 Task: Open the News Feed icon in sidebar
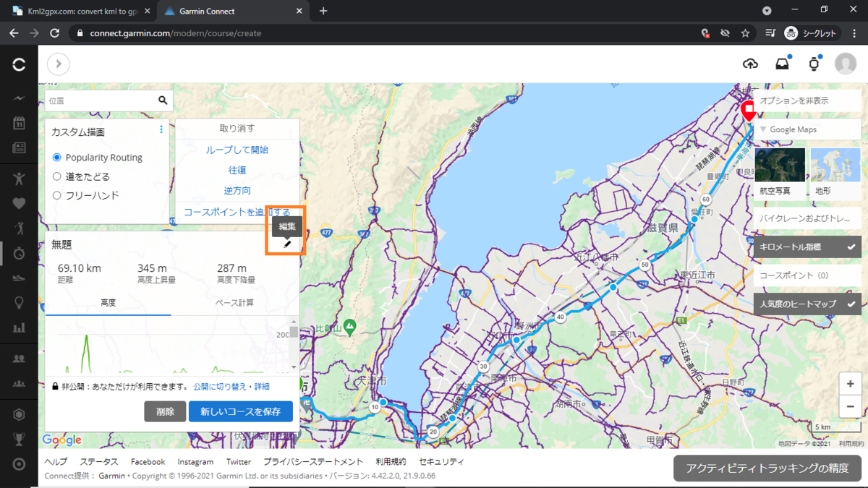19,148
